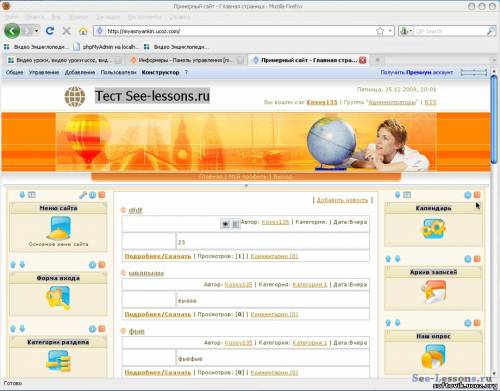Click the green browser Back button

coord(12,31)
